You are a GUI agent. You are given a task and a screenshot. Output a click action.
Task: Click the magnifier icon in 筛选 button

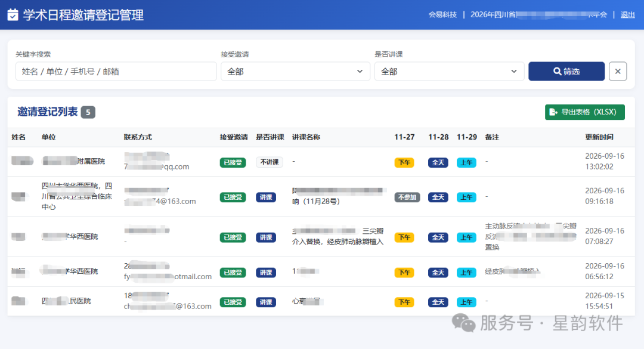(557, 72)
